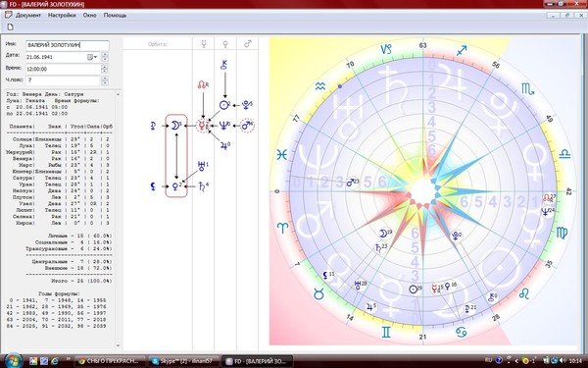The image size is (588, 368).
Task: Click the Scorpio sign on chart wheel
Action: tap(527, 89)
